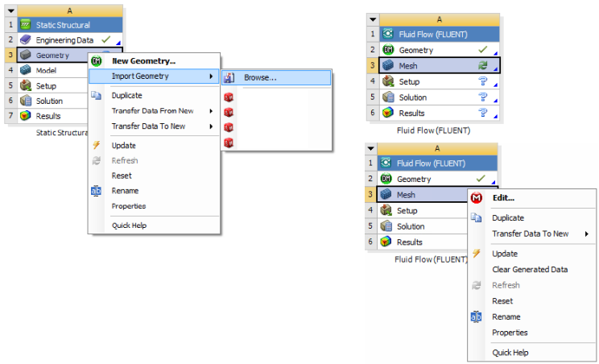
Task: Click the Static Structural system header icon
Action: coord(25,25)
